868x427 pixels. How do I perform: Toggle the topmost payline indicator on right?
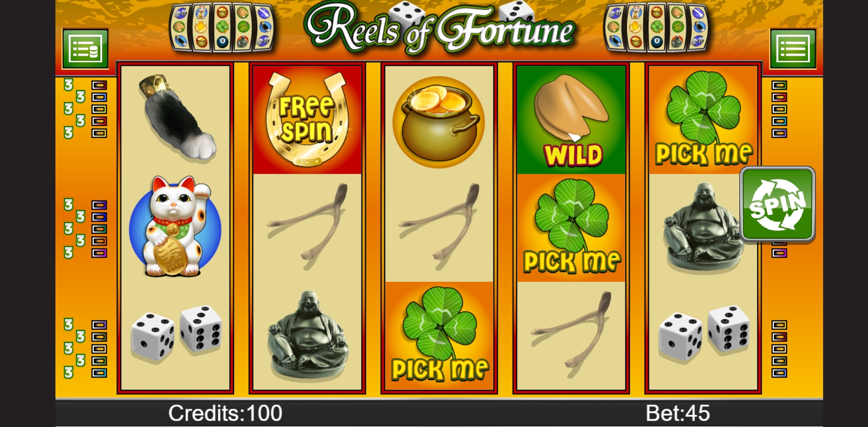pos(779,85)
